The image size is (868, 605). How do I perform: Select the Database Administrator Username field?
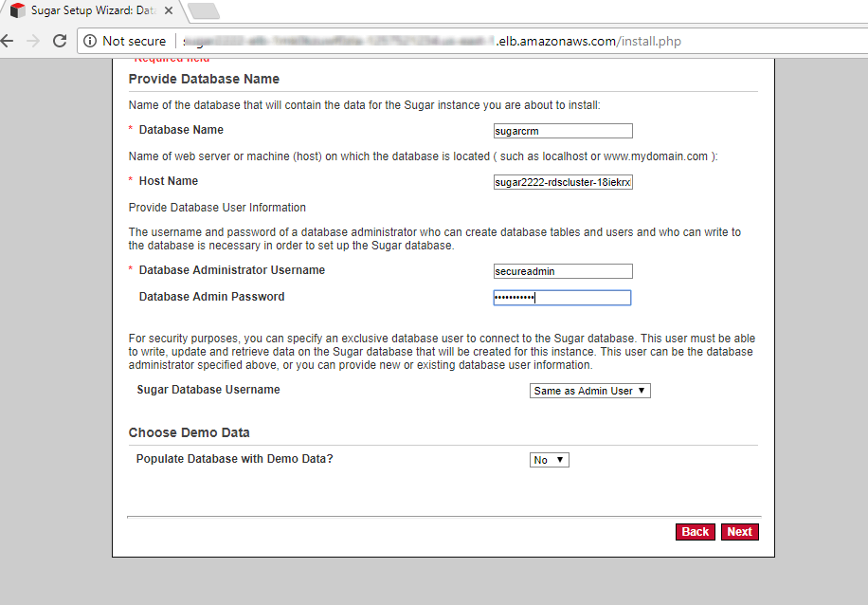tap(563, 271)
